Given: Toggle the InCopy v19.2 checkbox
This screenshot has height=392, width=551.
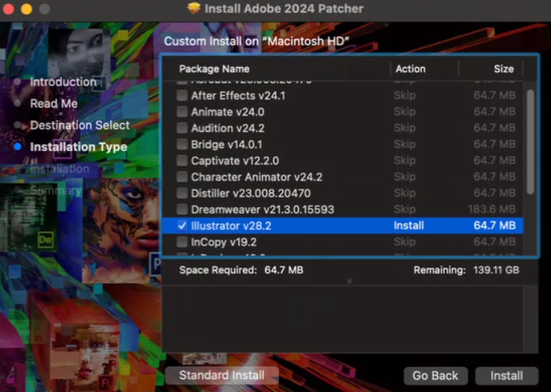Looking at the screenshot, I should pos(182,242).
